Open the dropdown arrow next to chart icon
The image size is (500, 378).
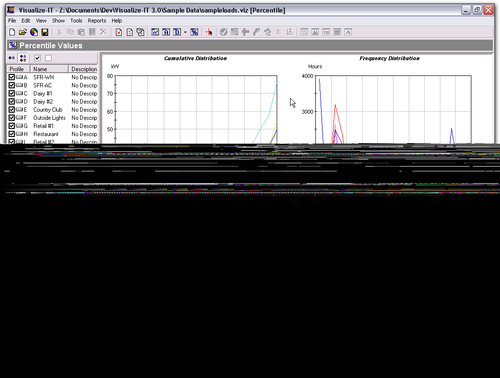[x=185, y=32]
